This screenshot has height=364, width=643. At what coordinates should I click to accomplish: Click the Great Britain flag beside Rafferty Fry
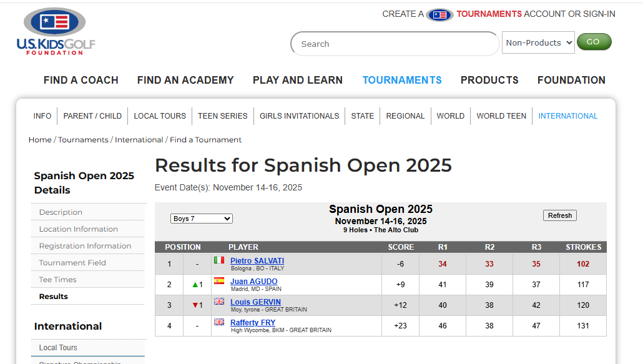tap(219, 322)
